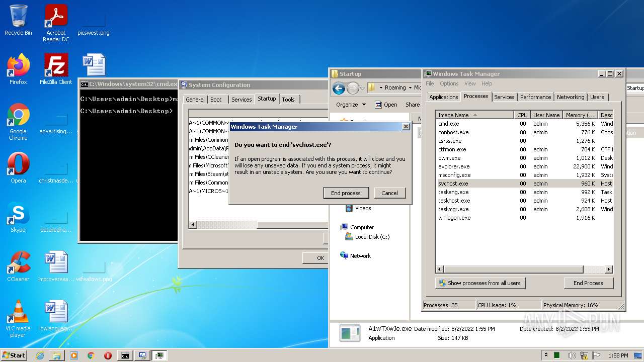Open Organize dropdown in Startup window

tap(351, 105)
